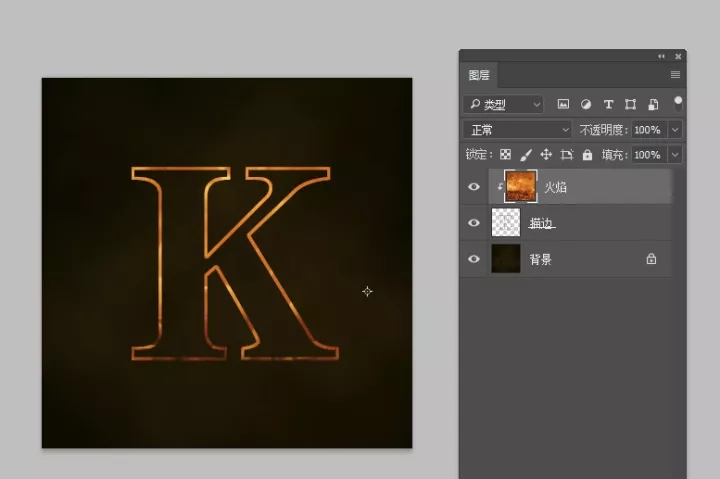This screenshot has width=720, height=479.
Task: Hide the 背景 layer eye icon
Action: [x=474, y=259]
